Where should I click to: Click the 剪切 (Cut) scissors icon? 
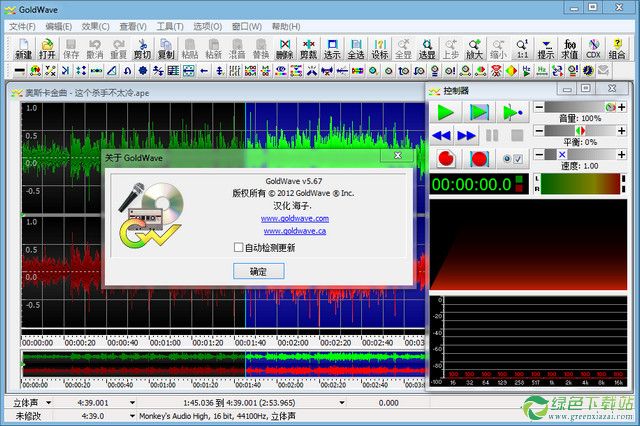(142, 49)
